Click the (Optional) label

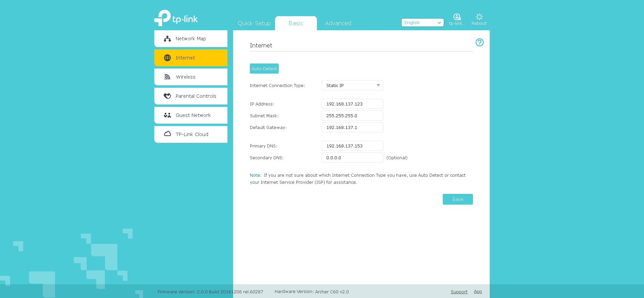397,158
